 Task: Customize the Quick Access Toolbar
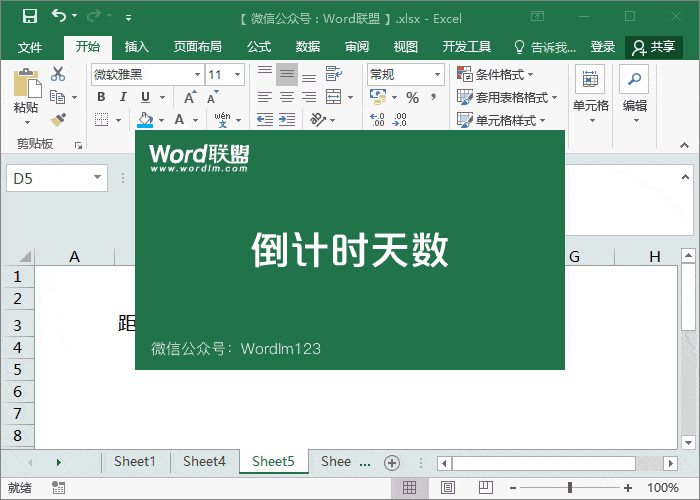coord(128,18)
